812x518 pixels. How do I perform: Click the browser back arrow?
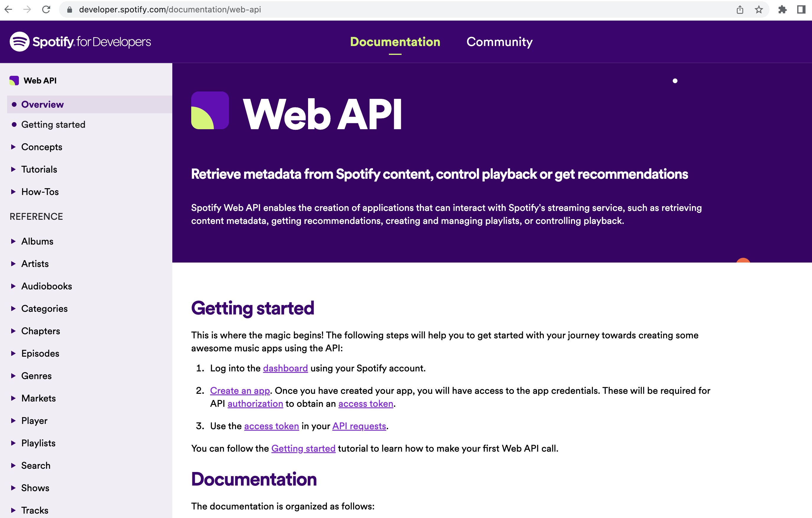click(9, 9)
